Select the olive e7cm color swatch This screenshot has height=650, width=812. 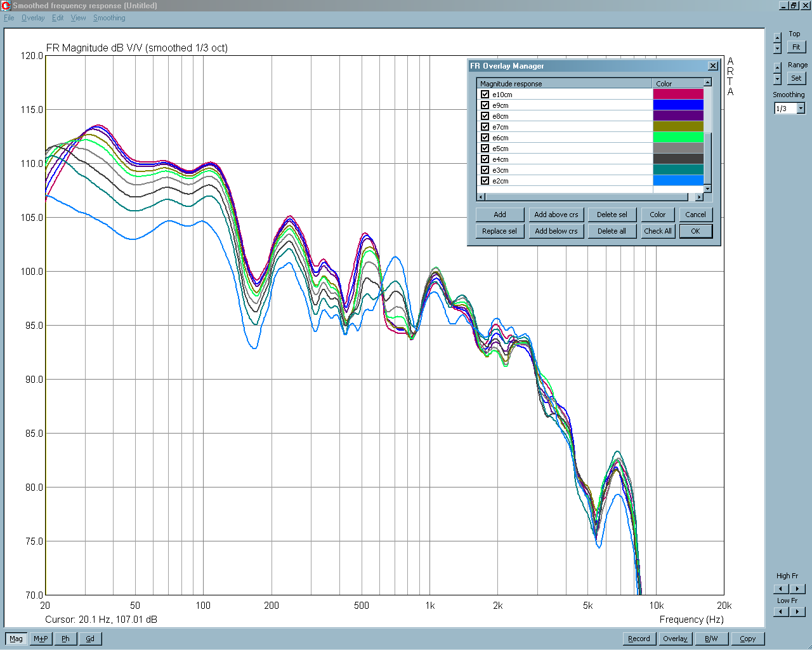678,127
